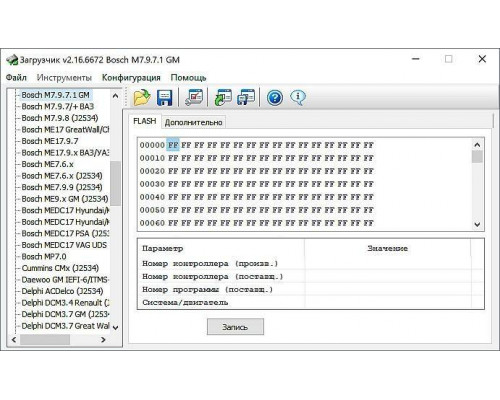
Task: Click module list scroll left arrow
Action: pos(14,340)
